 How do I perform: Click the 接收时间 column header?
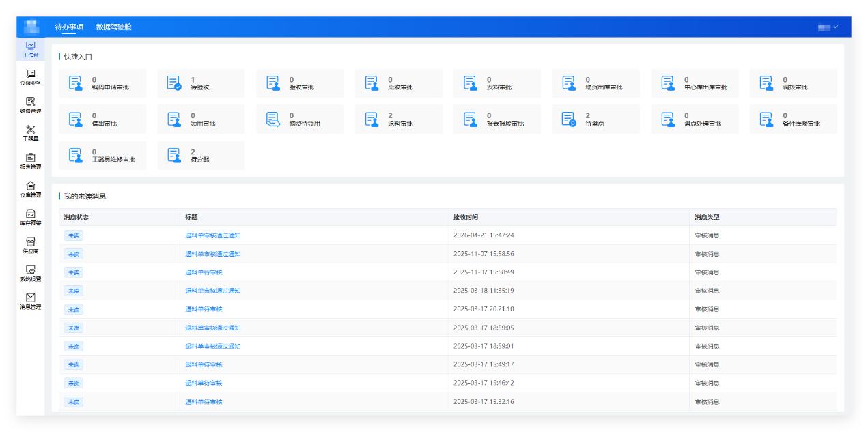click(466, 217)
